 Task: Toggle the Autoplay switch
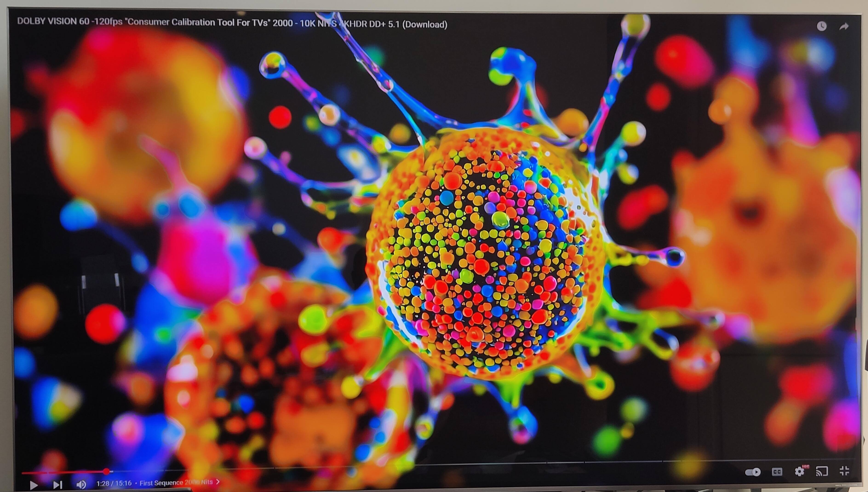coord(753,472)
